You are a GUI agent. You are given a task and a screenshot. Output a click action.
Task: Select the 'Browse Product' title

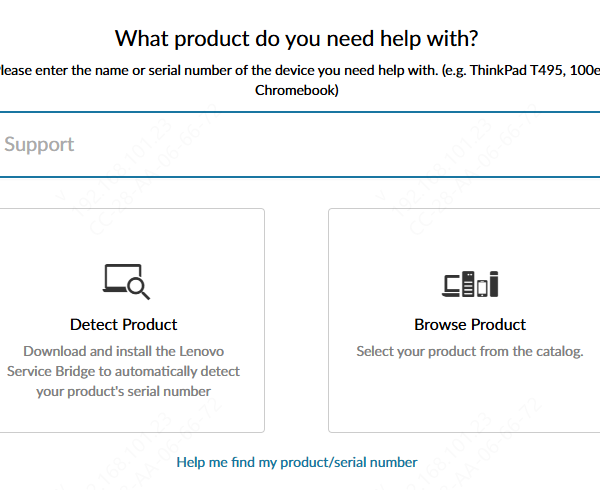[470, 325]
